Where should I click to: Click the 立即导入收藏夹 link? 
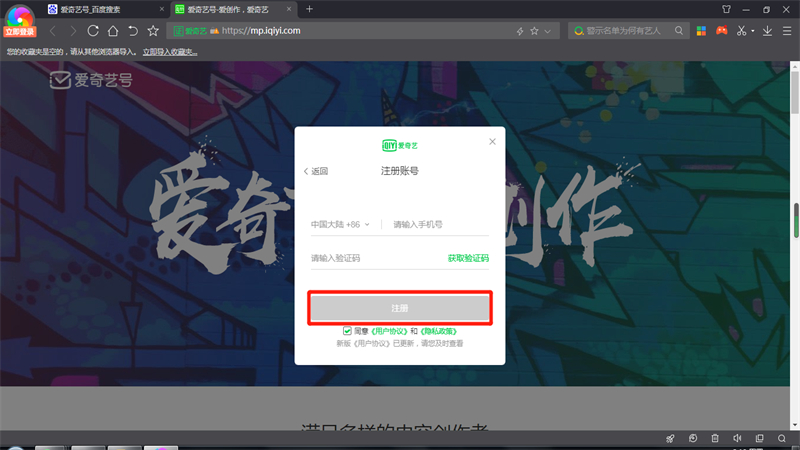coord(169,52)
